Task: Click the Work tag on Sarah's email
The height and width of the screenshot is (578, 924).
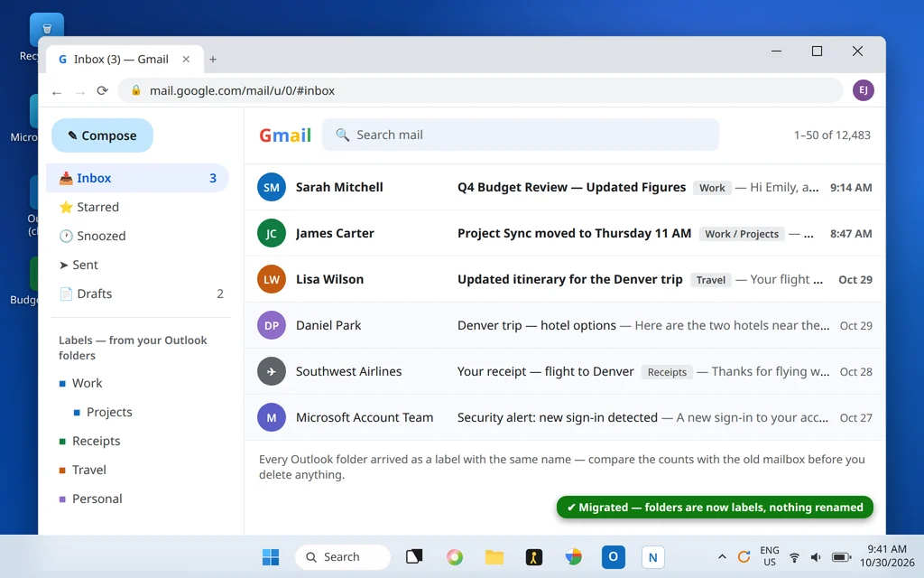Action: 712,188
